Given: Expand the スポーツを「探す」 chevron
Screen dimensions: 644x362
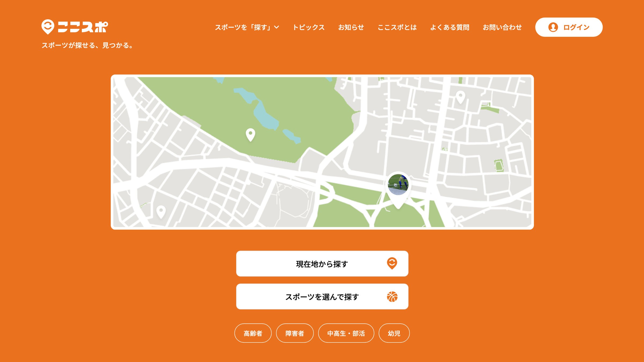Looking at the screenshot, I should (x=277, y=27).
